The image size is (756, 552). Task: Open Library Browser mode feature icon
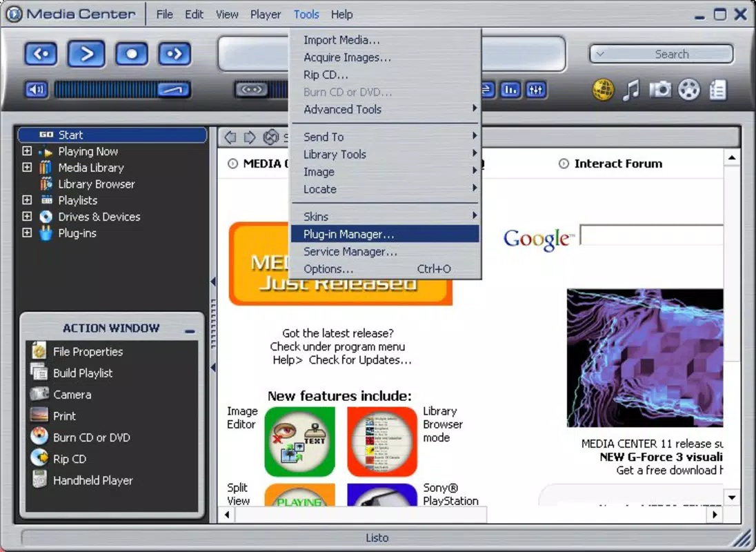(382, 441)
